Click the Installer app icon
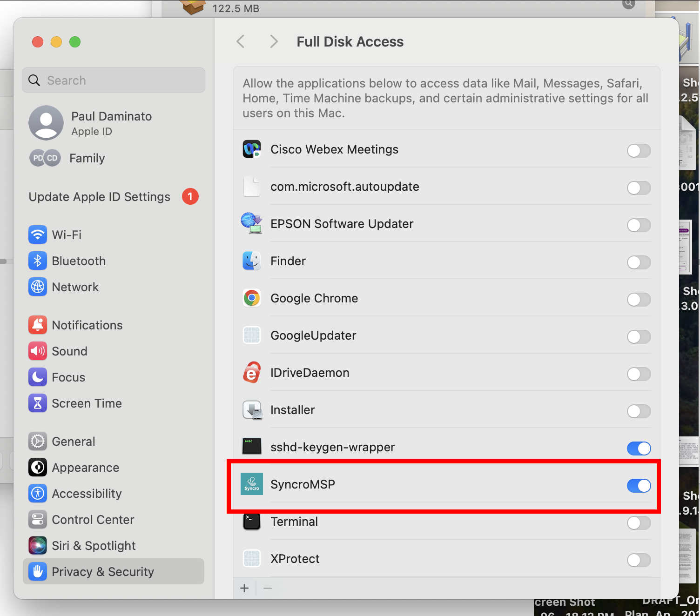The width and height of the screenshot is (700, 616). coord(252,410)
